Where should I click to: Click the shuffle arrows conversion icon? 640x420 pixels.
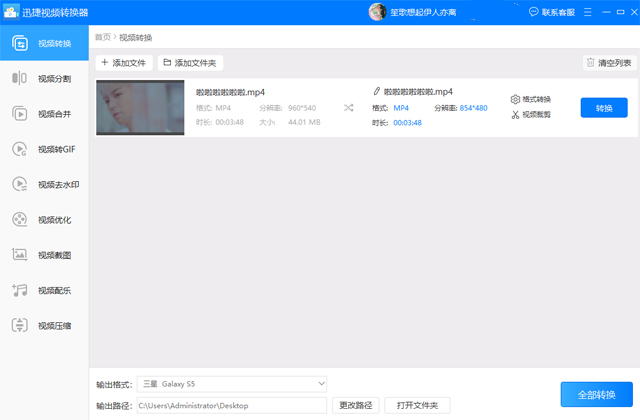tap(348, 108)
